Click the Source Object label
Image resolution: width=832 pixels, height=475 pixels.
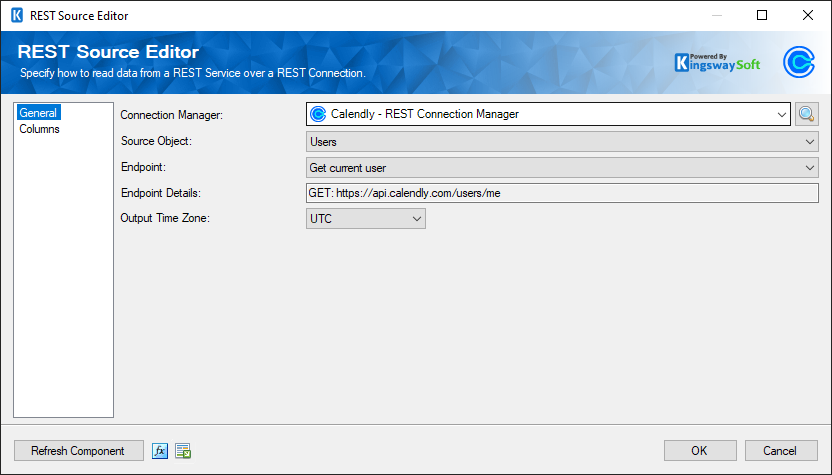tap(156, 141)
